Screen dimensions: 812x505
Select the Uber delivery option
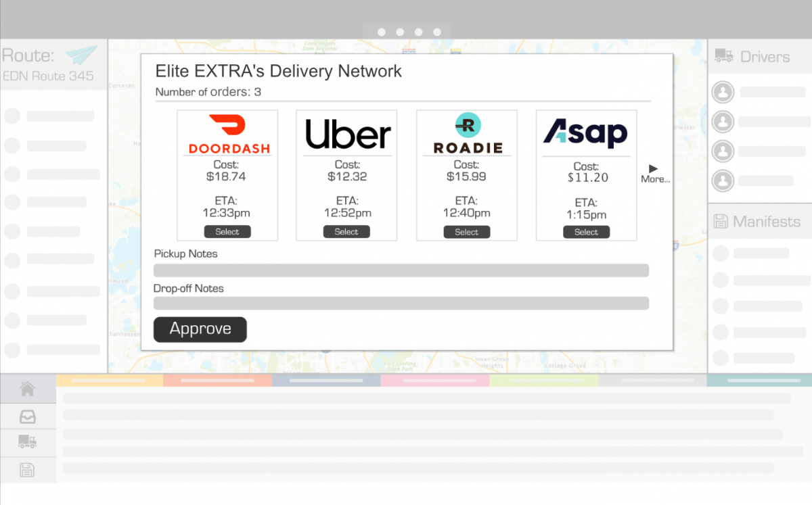tap(346, 231)
